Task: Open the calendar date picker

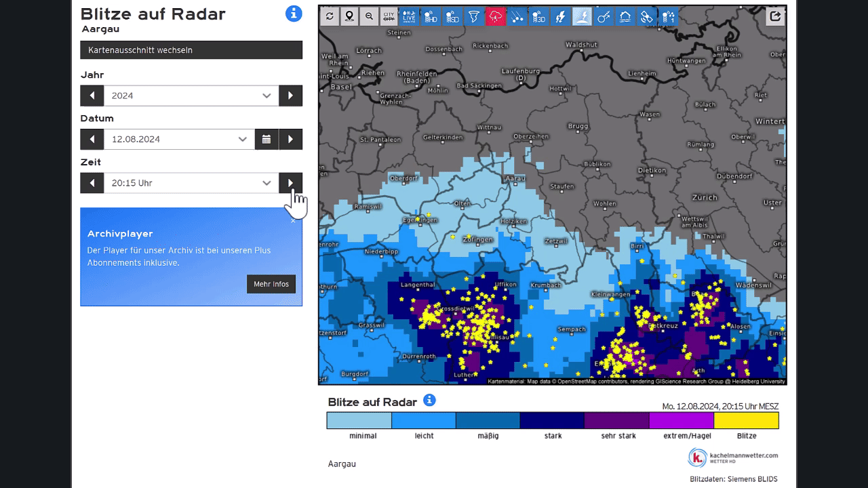Action: pos(267,140)
